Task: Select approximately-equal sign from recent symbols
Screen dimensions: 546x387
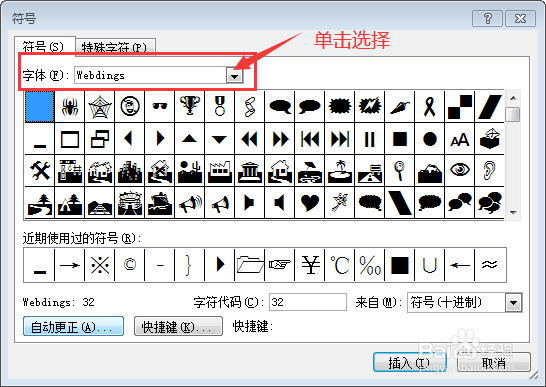Action: tap(490, 265)
